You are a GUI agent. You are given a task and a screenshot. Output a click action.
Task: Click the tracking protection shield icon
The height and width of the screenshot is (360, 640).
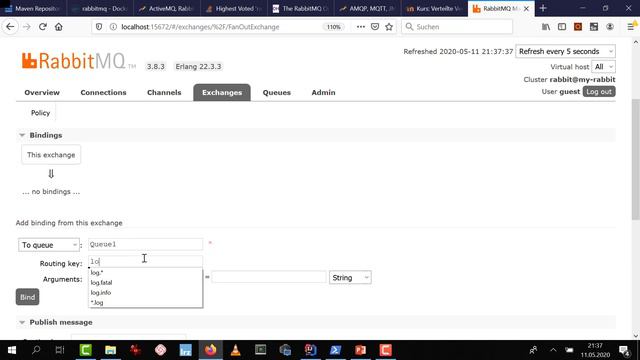tap(99, 27)
